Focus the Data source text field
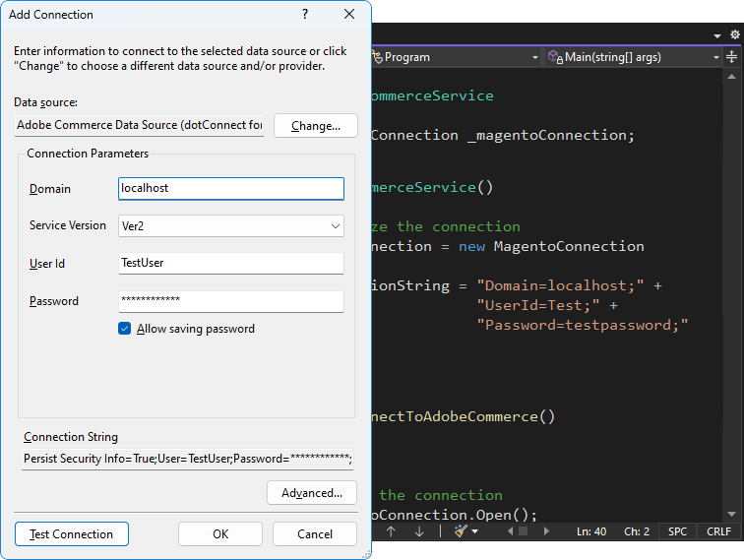Viewport: 744px width, 560px height. (x=139, y=125)
